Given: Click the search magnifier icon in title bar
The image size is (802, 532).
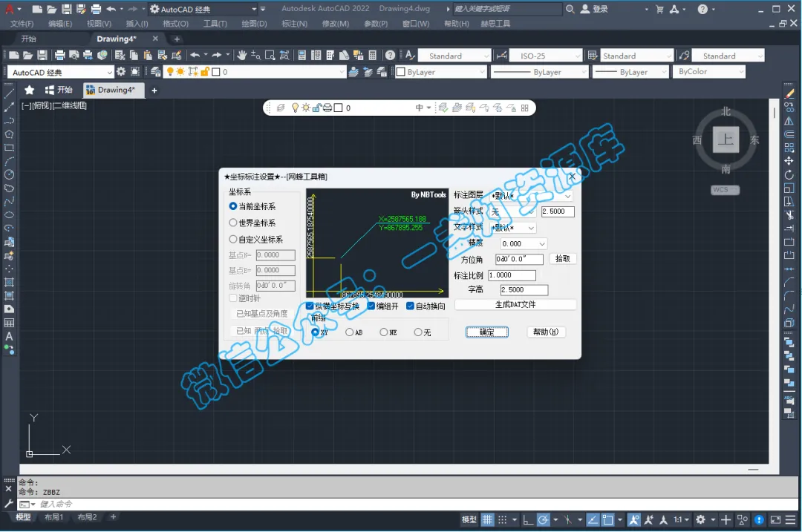Looking at the screenshot, I should click(x=570, y=9).
